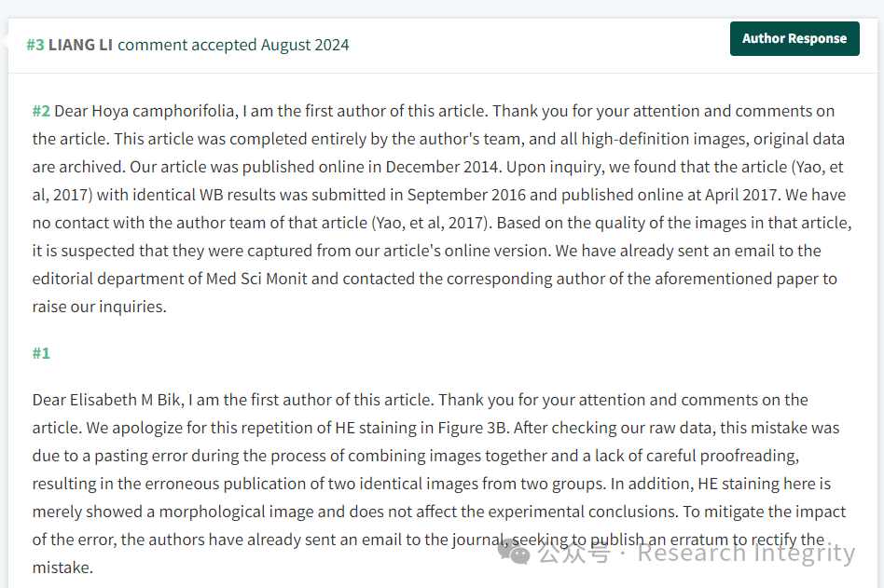The height and width of the screenshot is (588, 884).
Task: Click the 'comment accepted August 2024' text
Action: click(x=233, y=45)
